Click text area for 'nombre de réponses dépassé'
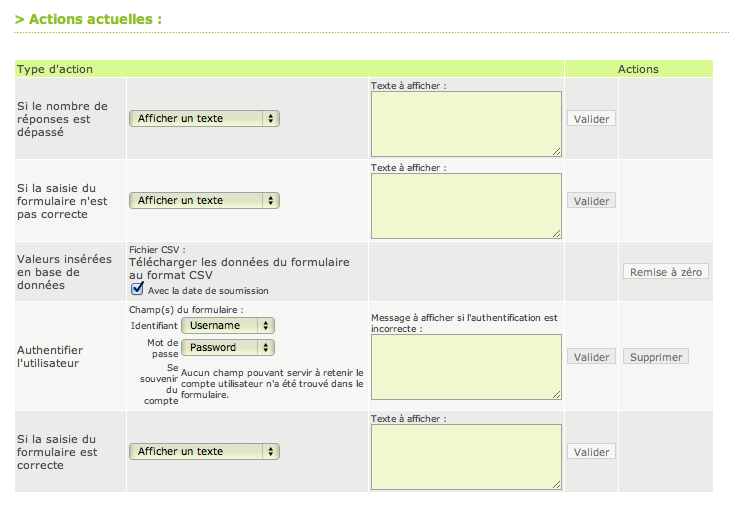The height and width of the screenshot is (511, 729). pos(465,123)
